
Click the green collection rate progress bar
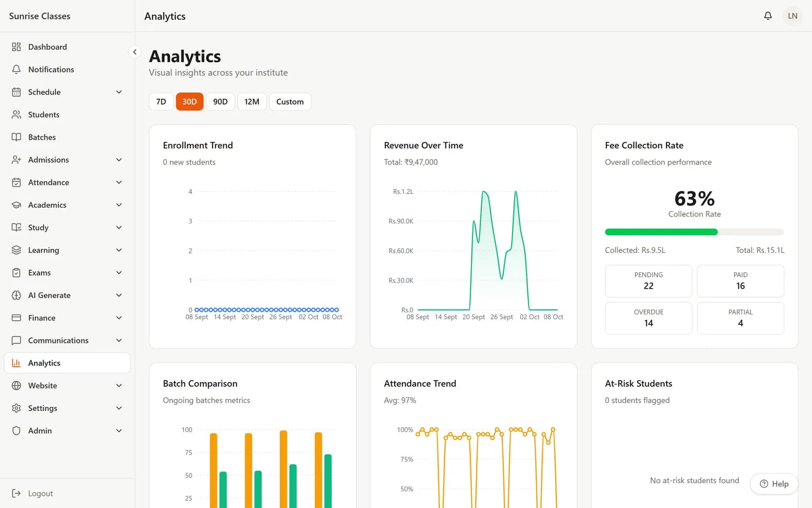point(661,232)
